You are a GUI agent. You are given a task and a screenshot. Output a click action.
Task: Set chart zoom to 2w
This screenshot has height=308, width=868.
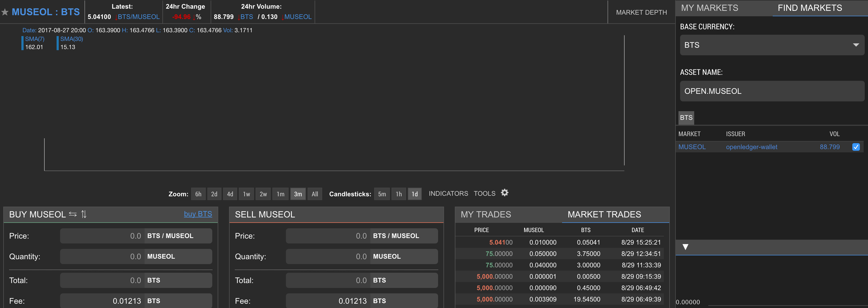(x=263, y=194)
